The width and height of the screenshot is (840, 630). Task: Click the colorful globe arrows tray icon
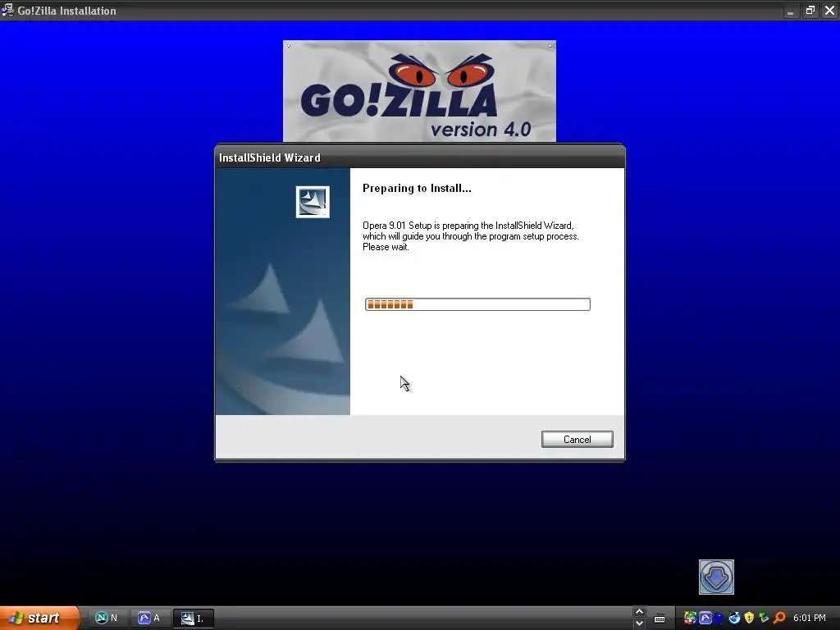point(691,619)
